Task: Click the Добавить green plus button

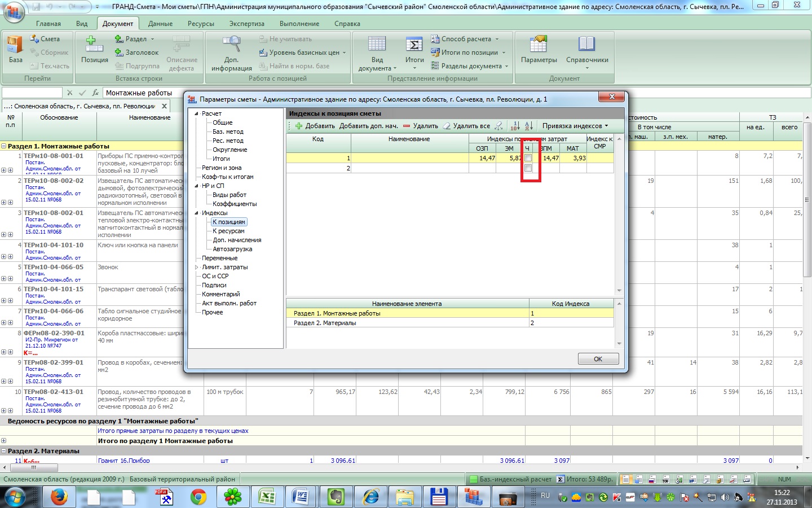Action: tap(315, 126)
